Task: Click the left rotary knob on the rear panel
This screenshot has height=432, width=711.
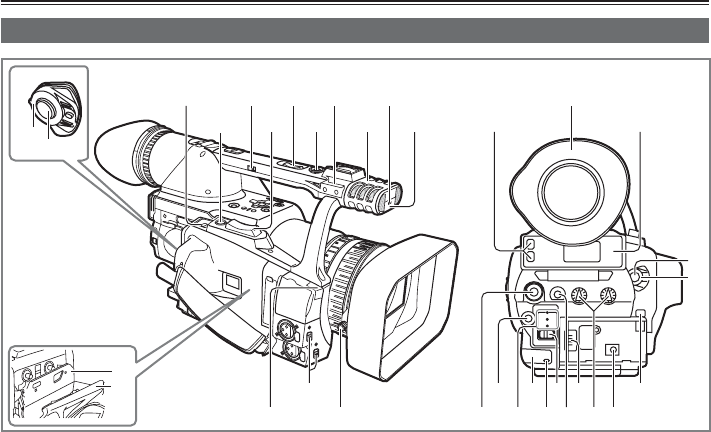Action: point(579,295)
